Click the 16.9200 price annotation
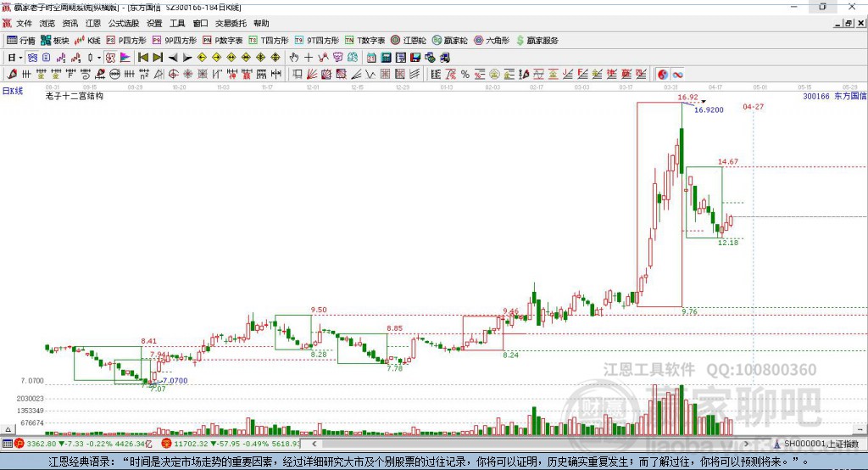Image resolution: width=868 pixels, height=470 pixels. 709,110
